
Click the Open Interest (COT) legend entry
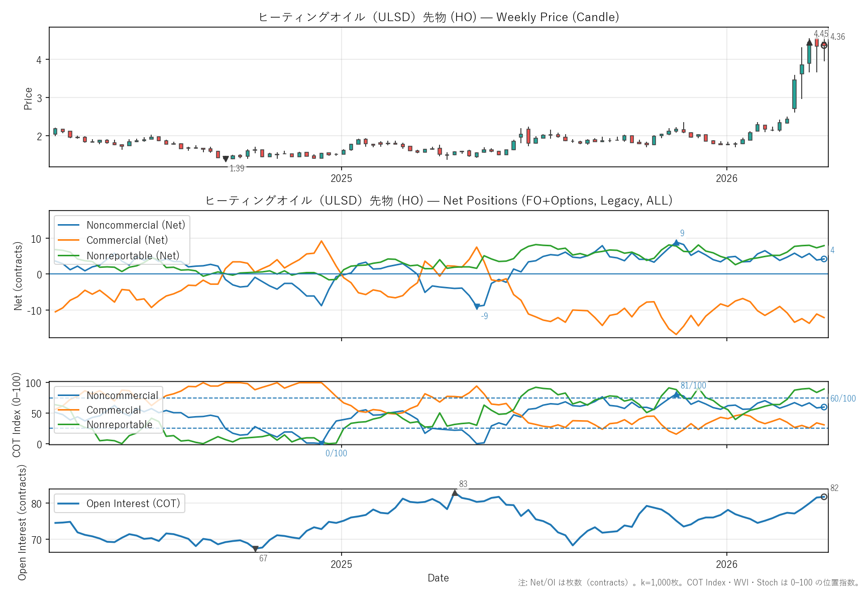pos(133,504)
